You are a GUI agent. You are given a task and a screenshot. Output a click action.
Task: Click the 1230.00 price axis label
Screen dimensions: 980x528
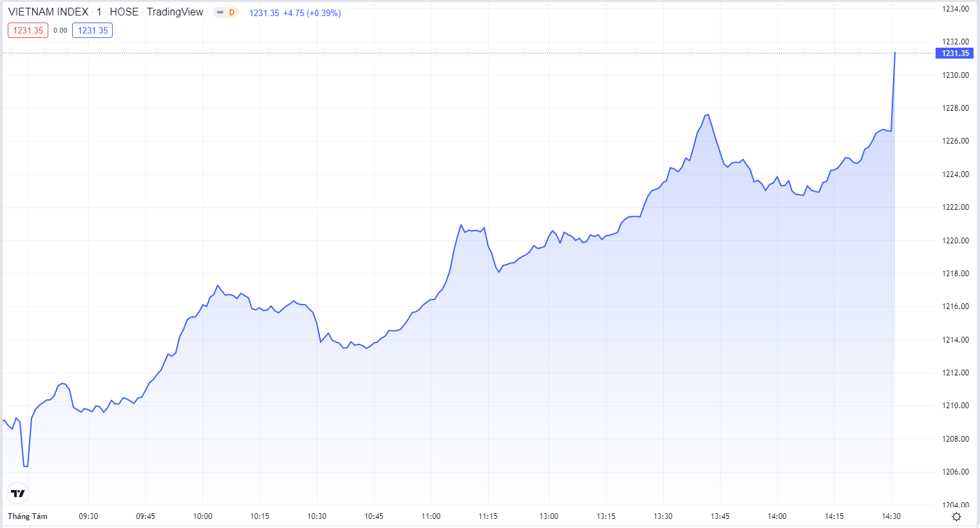[956, 75]
